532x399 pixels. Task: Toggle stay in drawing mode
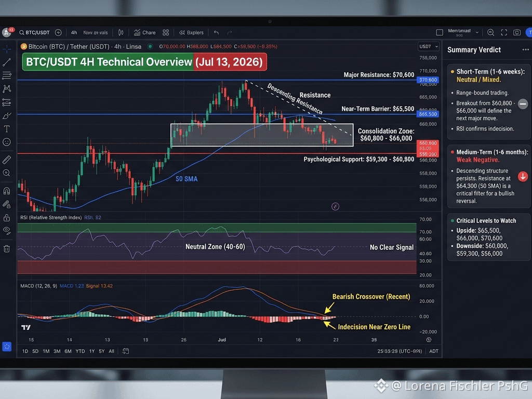(x=7, y=204)
